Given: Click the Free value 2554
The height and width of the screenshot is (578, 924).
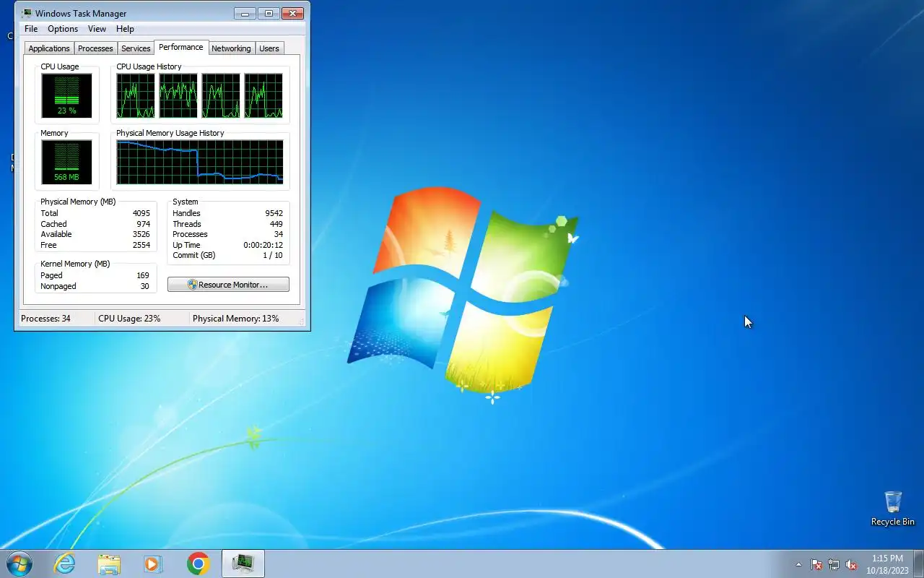Looking at the screenshot, I should [x=141, y=245].
